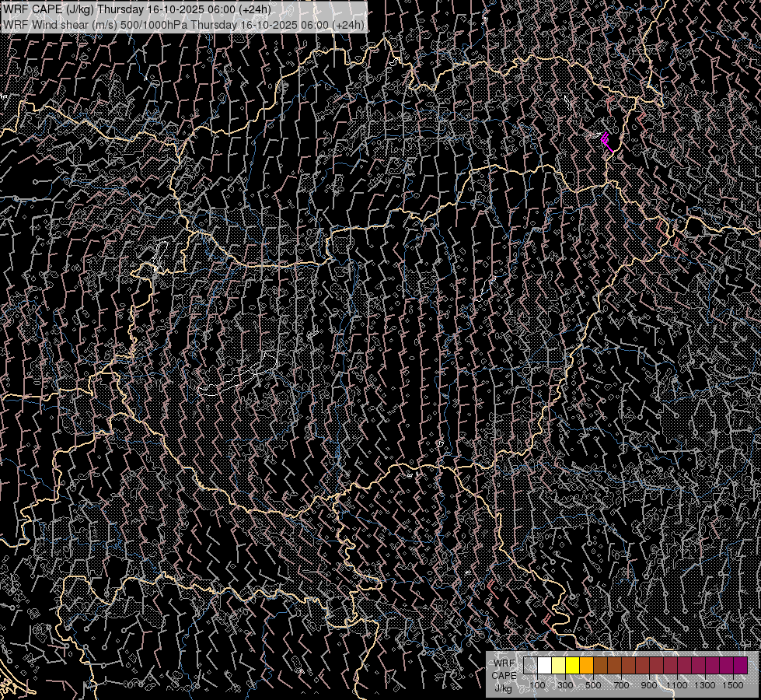Select the 1100 colorbar tick label

677,685
